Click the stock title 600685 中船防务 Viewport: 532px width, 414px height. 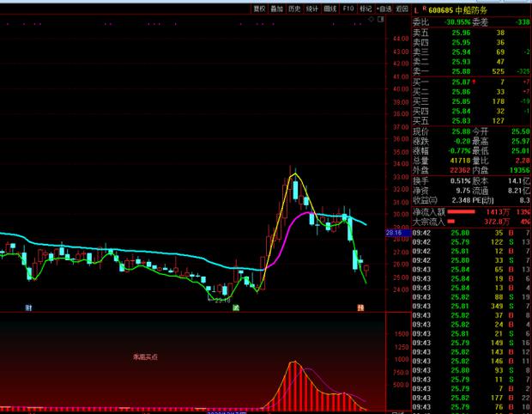457,10
